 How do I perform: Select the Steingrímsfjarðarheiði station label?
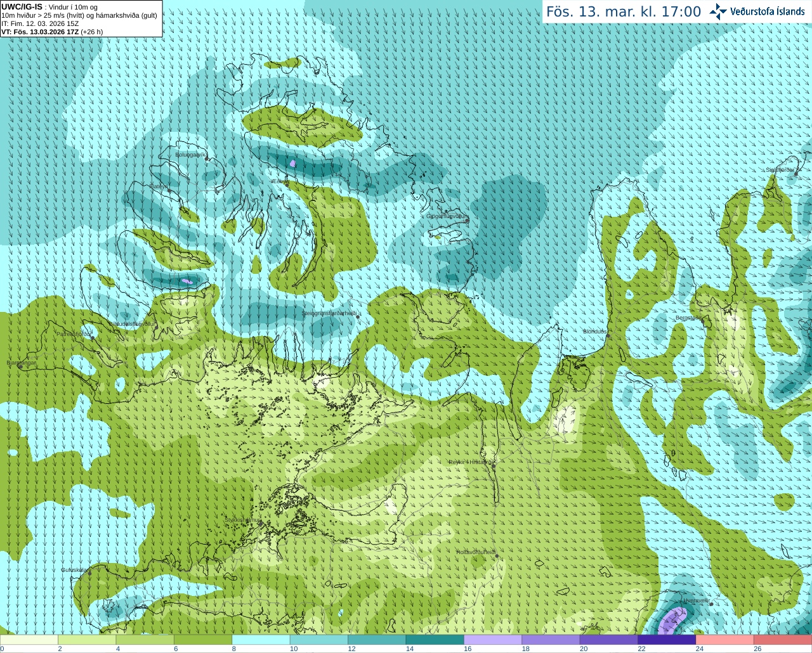[329, 313]
